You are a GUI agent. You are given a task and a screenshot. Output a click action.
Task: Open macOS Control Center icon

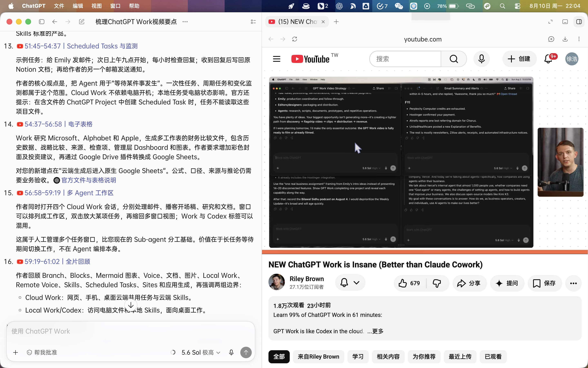pyautogui.click(x=517, y=6)
